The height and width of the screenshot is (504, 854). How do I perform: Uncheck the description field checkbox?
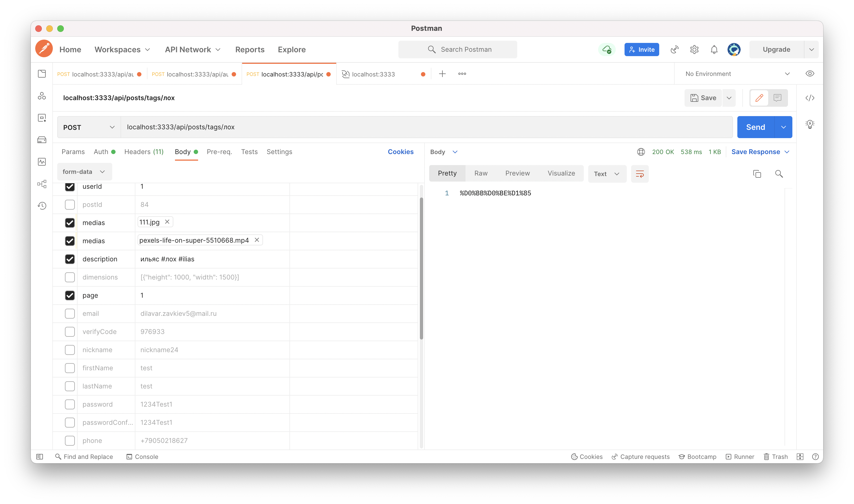(70, 259)
